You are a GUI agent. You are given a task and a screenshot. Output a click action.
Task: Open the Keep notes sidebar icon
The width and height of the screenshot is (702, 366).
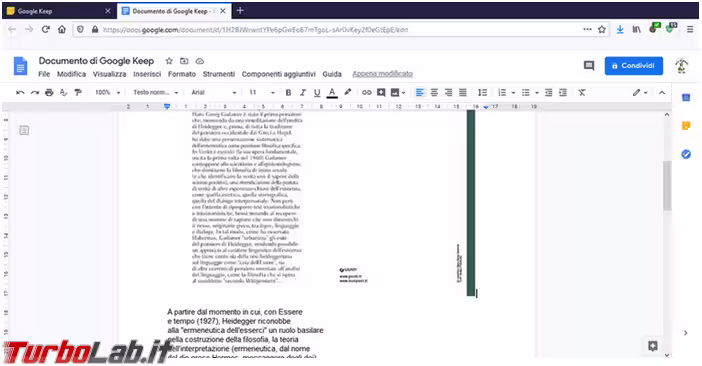pyautogui.click(x=686, y=126)
